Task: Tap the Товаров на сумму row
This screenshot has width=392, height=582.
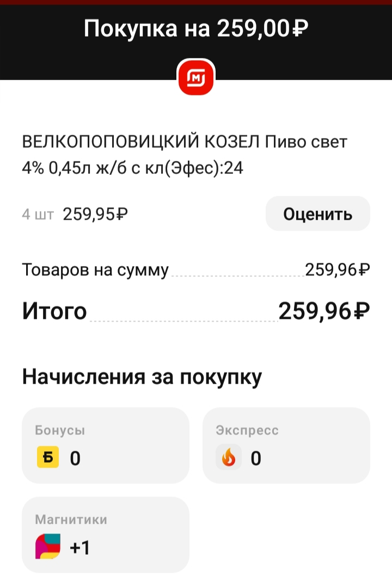Action: pyautogui.click(x=196, y=270)
